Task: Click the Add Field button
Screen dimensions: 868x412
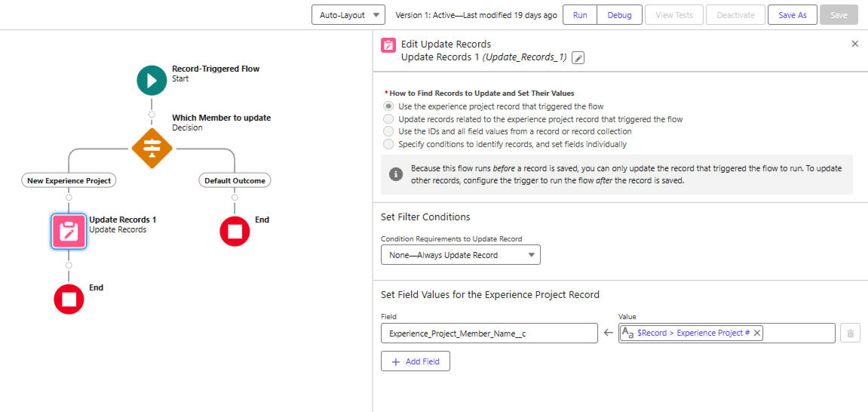Action: tap(415, 361)
